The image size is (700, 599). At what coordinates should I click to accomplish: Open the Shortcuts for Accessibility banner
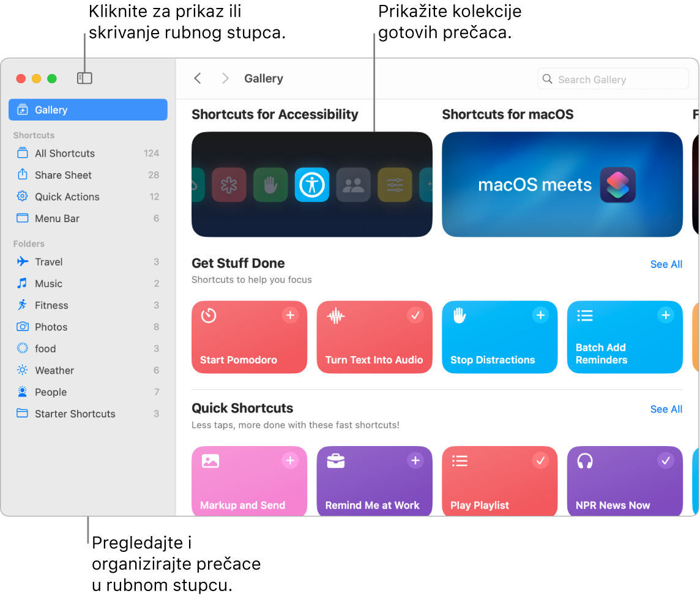pos(312,184)
